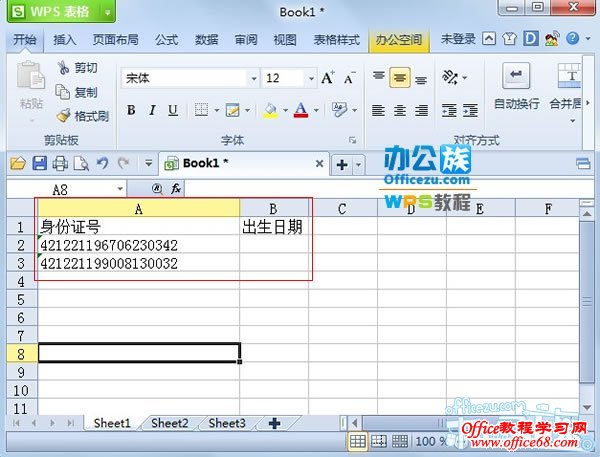This screenshot has height=457, width=600.
Task: Select page break preview icon in status bar
Action: (379, 441)
